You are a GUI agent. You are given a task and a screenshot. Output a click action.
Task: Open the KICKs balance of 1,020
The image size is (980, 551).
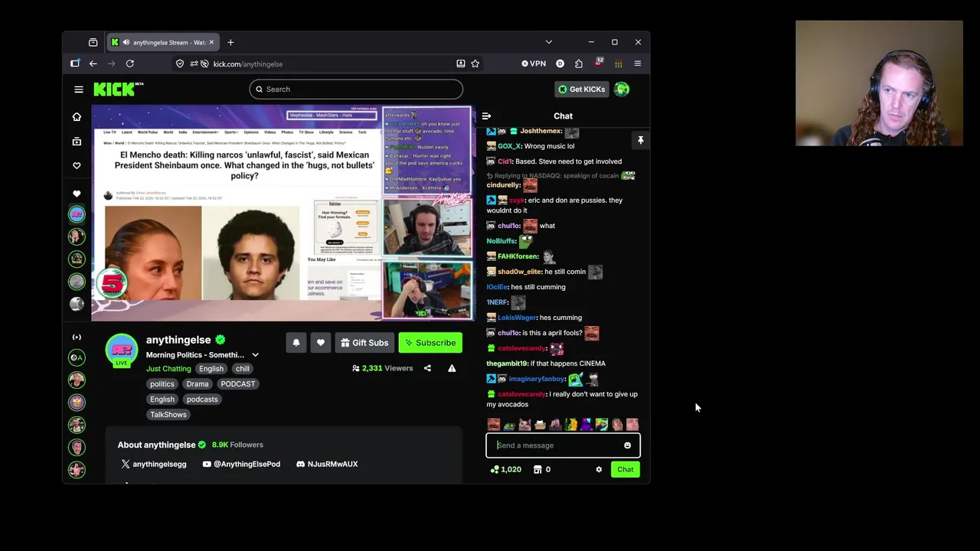(505, 470)
